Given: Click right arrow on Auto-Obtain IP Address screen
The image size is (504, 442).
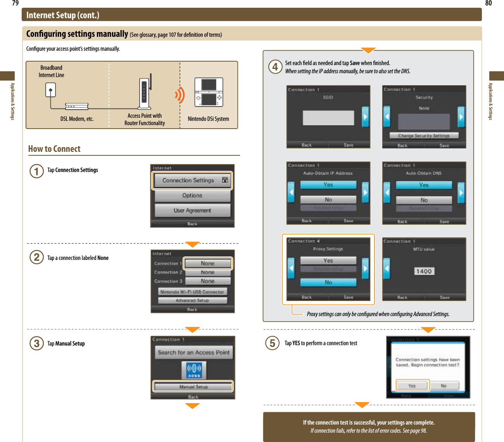Looking at the screenshot, I should (365, 192).
